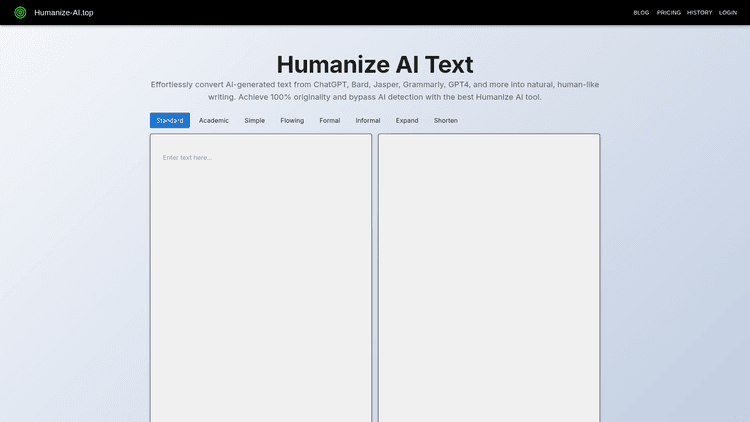Image resolution: width=750 pixels, height=422 pixels.
Task: Click the green Humanize-AI.top logo icon
Action: pyautogui.click(x=20, y=12)
